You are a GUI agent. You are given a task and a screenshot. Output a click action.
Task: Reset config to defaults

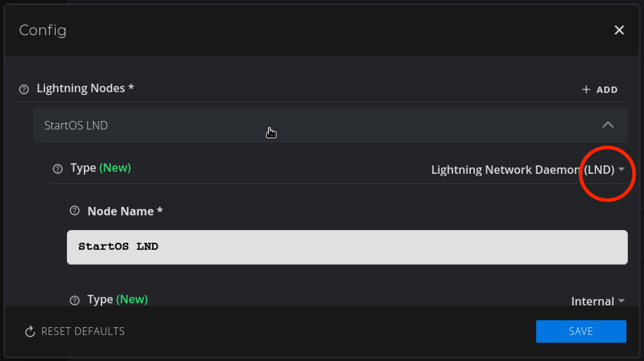click(x=82, y=331)
